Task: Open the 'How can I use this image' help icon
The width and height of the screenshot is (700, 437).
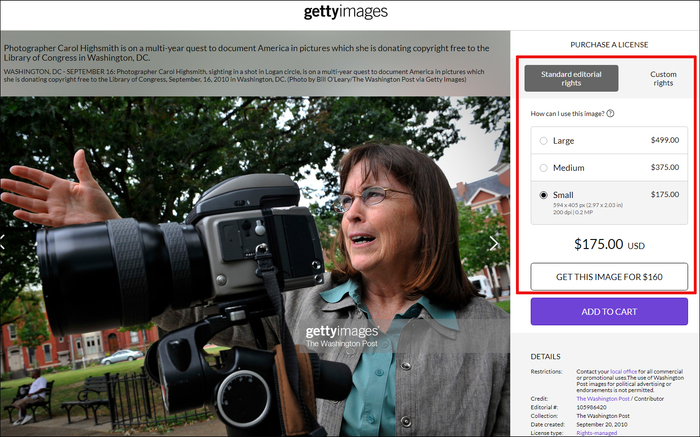Action: pos(610,113)
